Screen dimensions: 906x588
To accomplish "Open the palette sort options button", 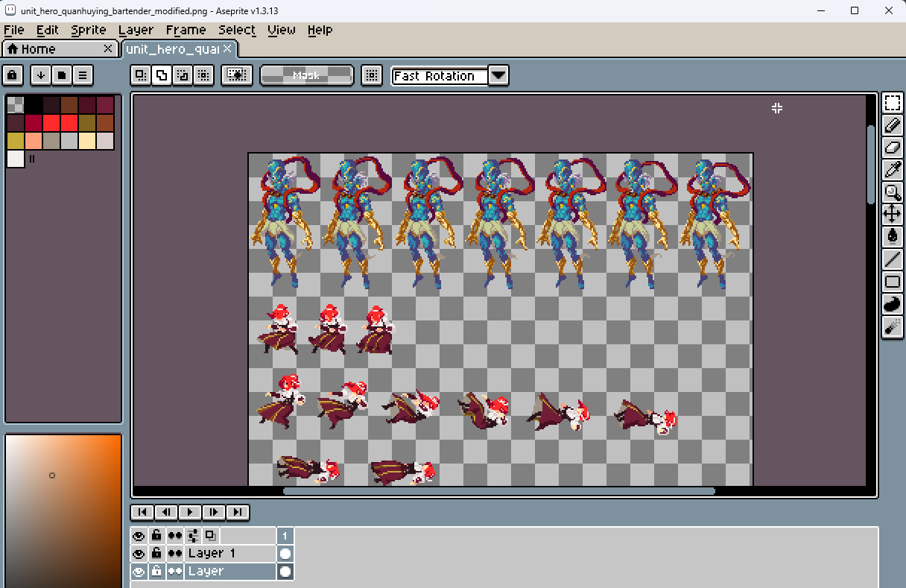I will pos(41,75).
